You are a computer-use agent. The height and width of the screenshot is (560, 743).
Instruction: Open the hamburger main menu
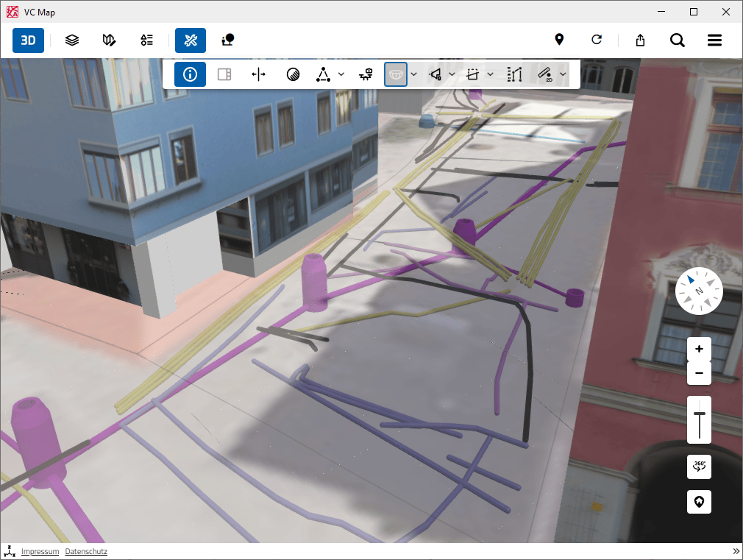[714, 40]
